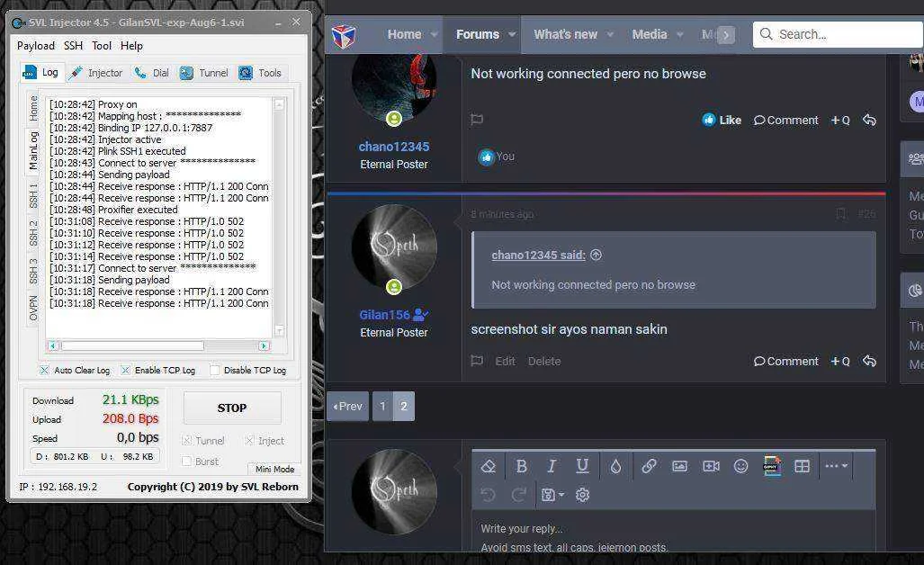Check the Disable TCP Log checkbox

tap(214, 370)
